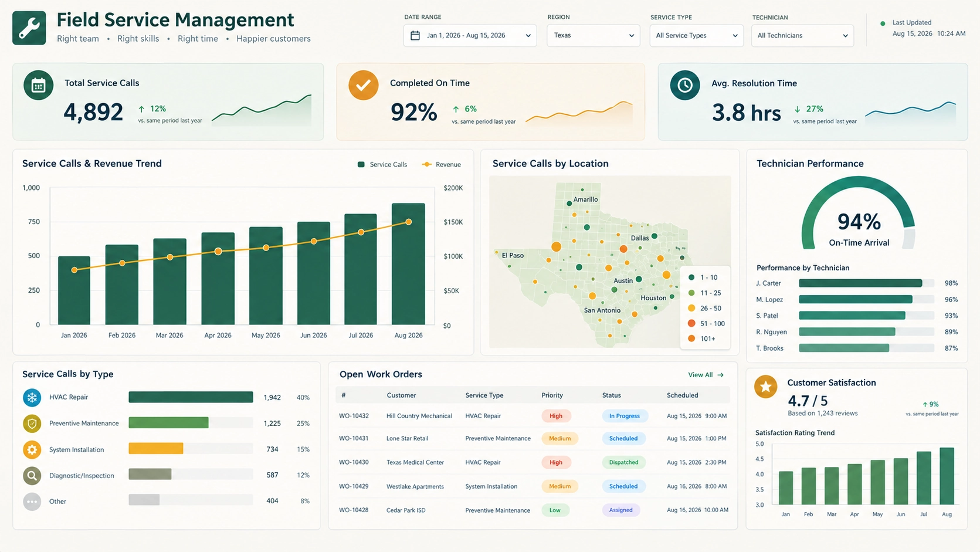Click the wrench logo icon
Image resolution: width=980 pixels, height=552 pixels.
pos(29,28)
